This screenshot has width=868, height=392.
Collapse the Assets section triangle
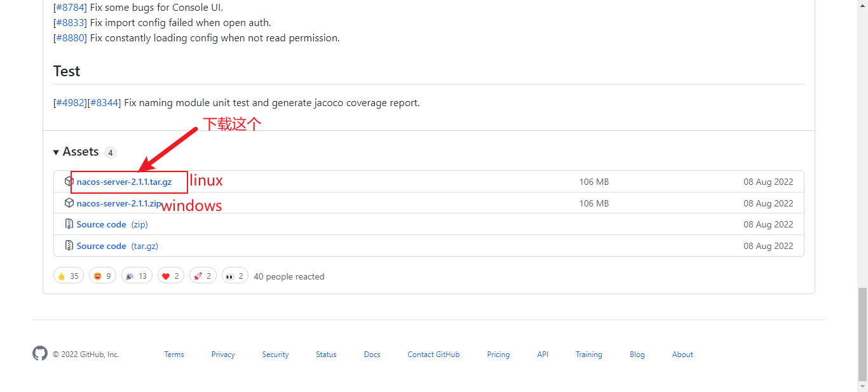pos(57,152)
